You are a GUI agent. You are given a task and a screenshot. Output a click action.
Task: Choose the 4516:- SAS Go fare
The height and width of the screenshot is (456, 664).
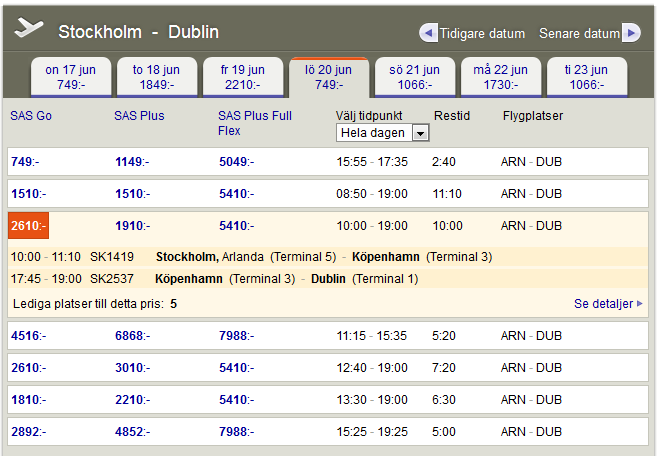pos(28,335)
